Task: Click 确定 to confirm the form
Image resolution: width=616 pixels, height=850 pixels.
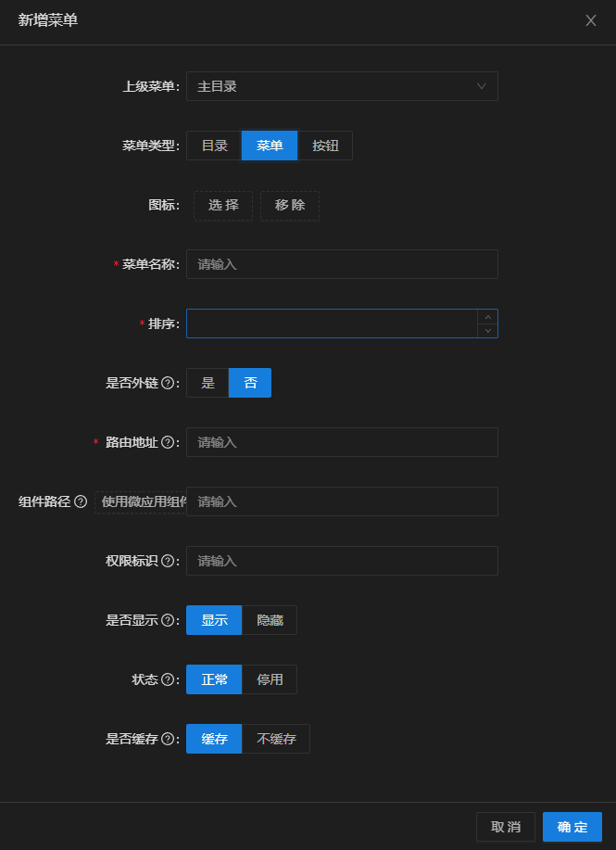Action: pos(572,827)
